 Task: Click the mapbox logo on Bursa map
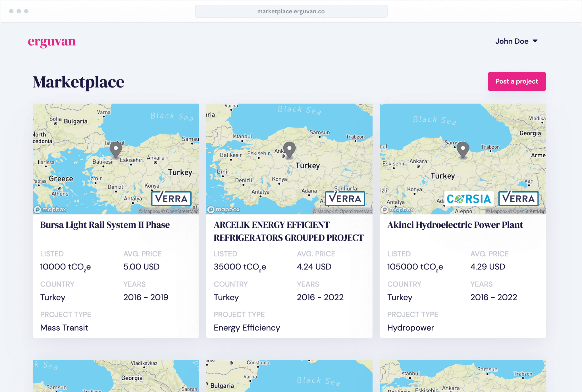[50, 210]
